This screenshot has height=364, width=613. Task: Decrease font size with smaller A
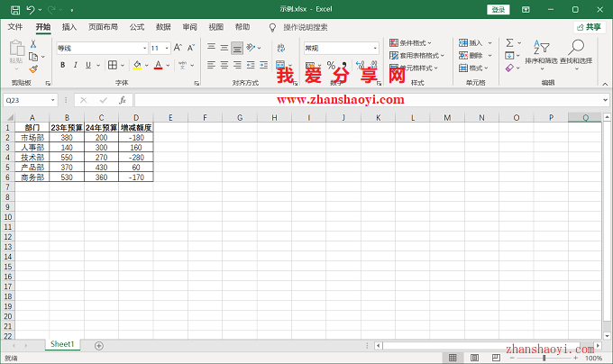(x=191, y=48)
